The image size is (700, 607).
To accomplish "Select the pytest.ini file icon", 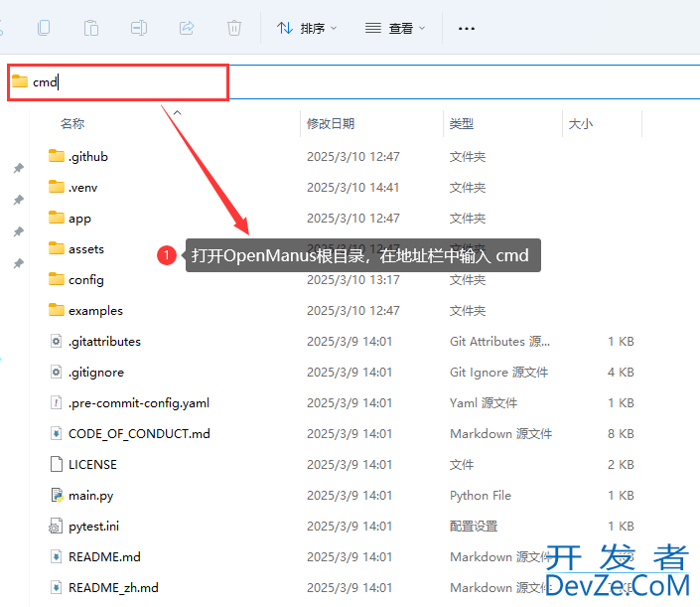I will point(56,527).
